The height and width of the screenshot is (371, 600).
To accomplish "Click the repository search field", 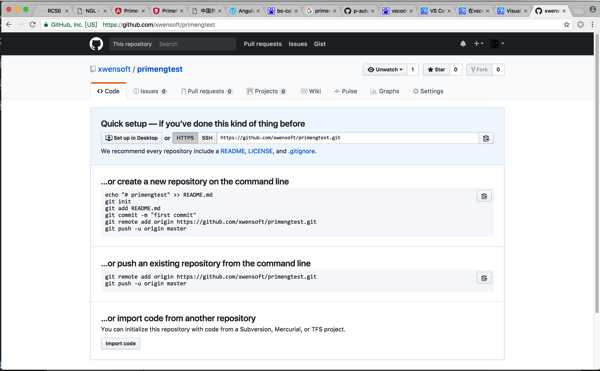I will pyautogui.click(x=195, y=44).
